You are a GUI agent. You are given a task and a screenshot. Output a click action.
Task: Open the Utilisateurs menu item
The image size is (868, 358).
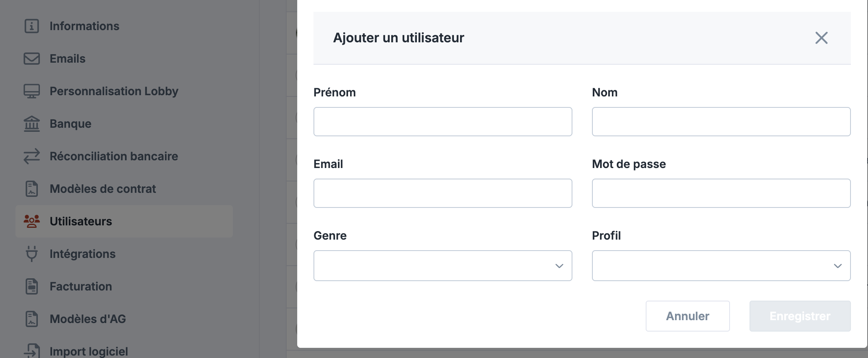[x=81, y=221]
